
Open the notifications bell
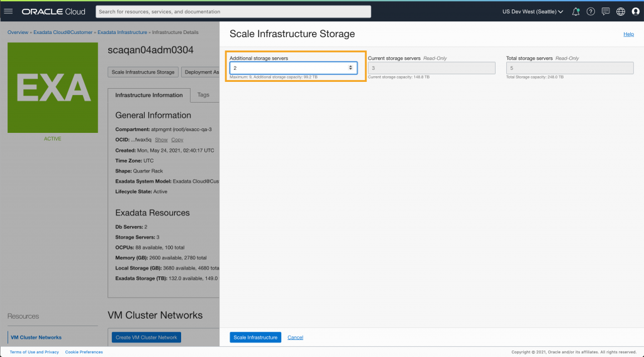[575, 11]
